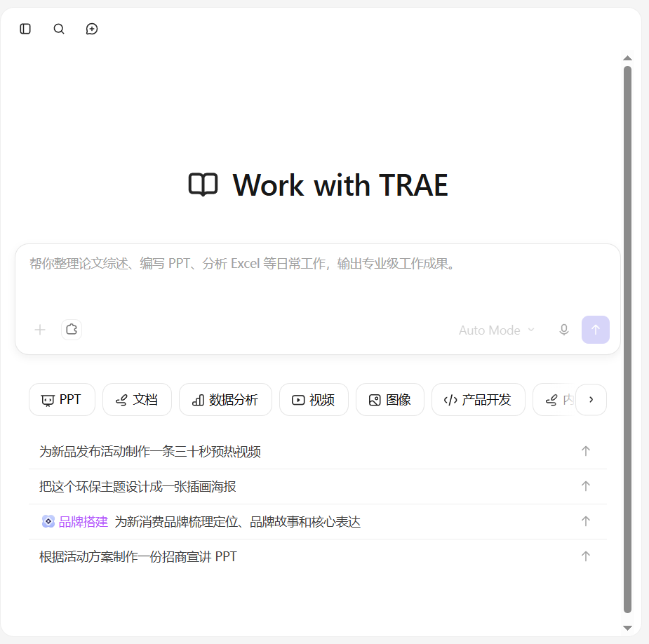Click arrow icon on 品牌搭建 suggestion row

coord(586,521)
